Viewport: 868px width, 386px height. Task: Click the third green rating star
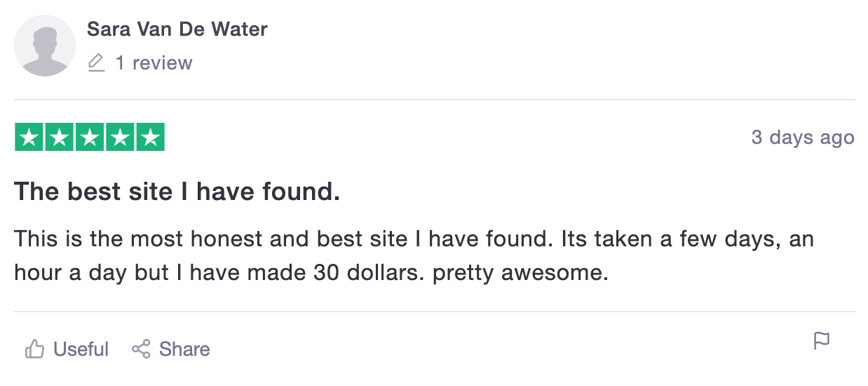90,137
